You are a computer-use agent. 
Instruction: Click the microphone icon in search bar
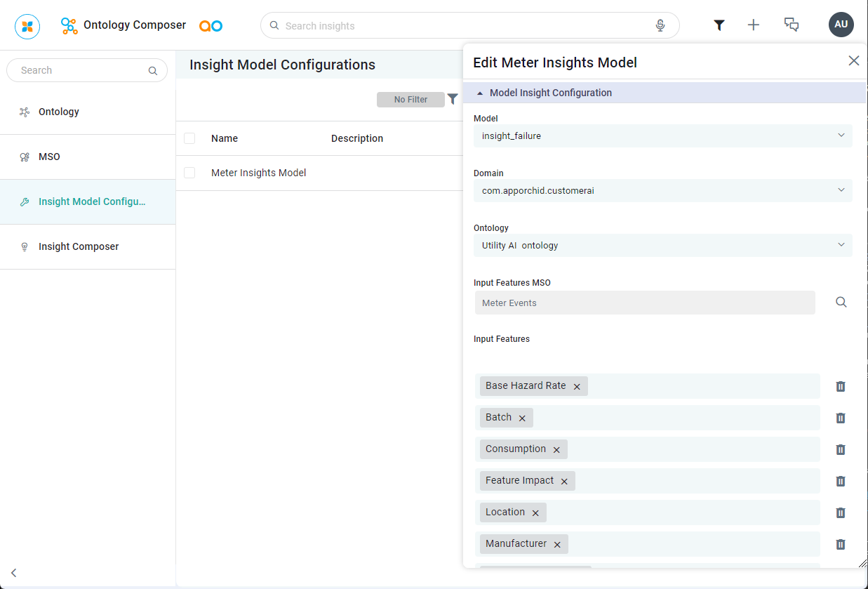coord(660,25)
